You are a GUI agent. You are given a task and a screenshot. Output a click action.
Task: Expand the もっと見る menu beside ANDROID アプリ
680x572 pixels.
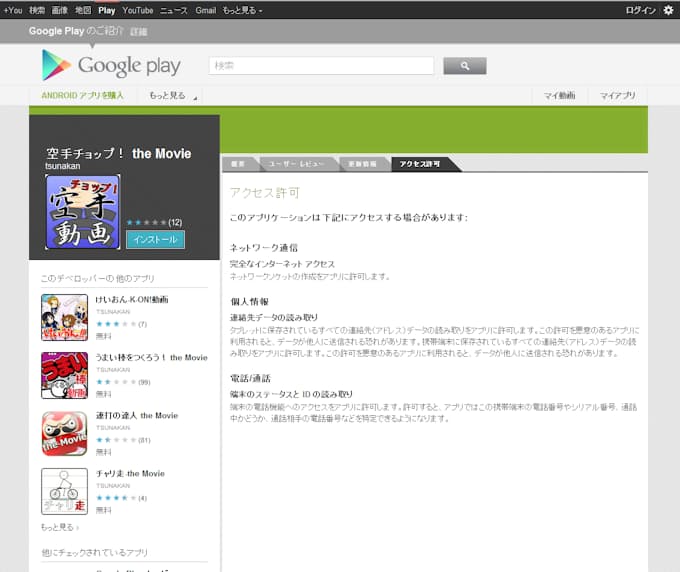[x=172, y=96]
